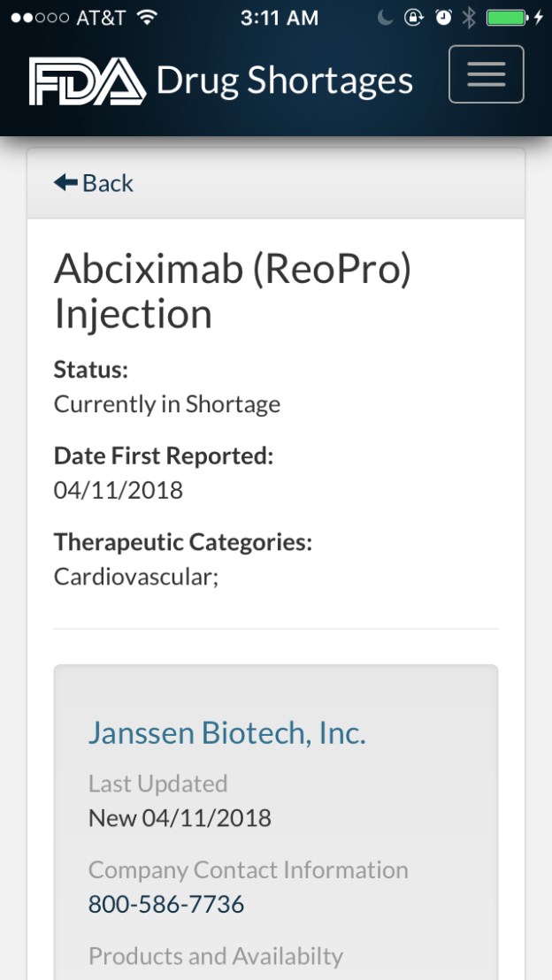Viewport: 552px width, 980px height.
Task: Tap the alarm clock status icon
Action: 442,16
